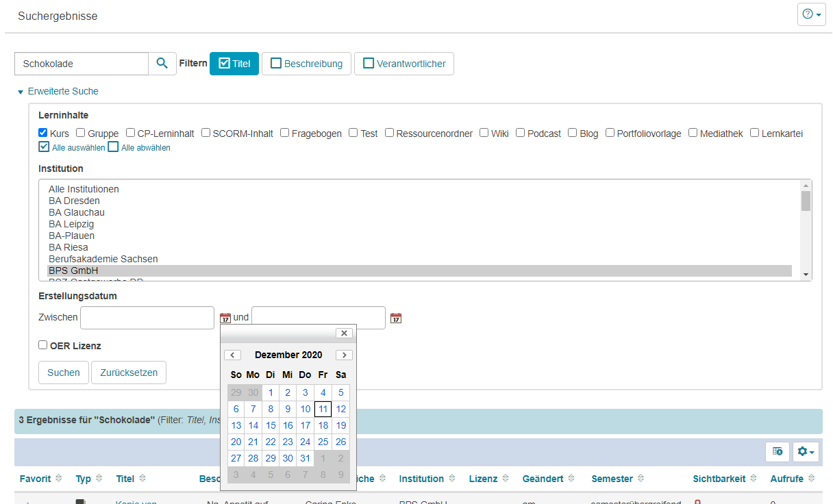833x504 pixels.
Task: Select BA Leipzig in the institution list
Action: [71, 224]
